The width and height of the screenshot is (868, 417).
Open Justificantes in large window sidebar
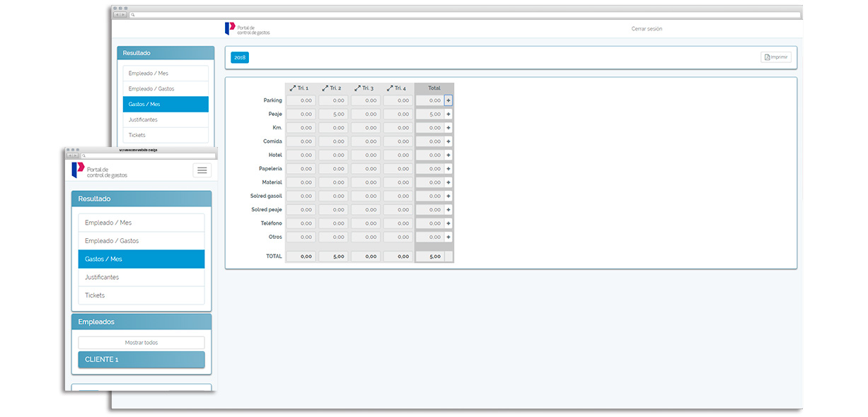click(x=166, y=119)
